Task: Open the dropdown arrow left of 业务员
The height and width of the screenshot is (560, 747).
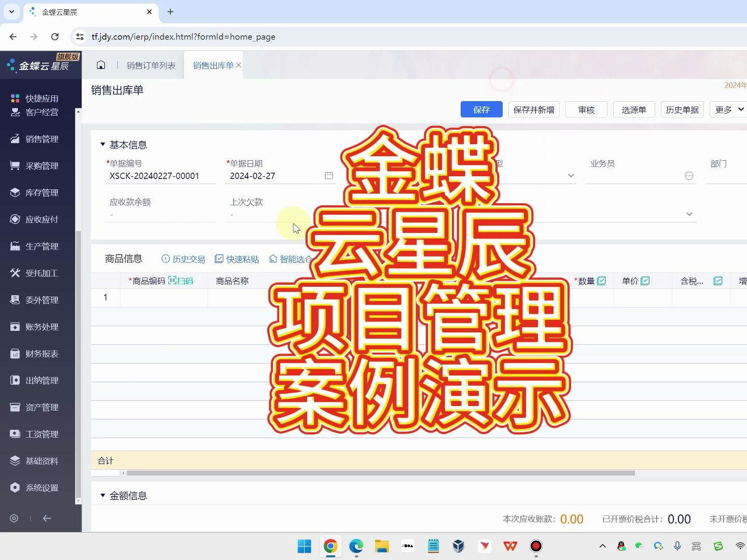Action: (x=571, y=176)
